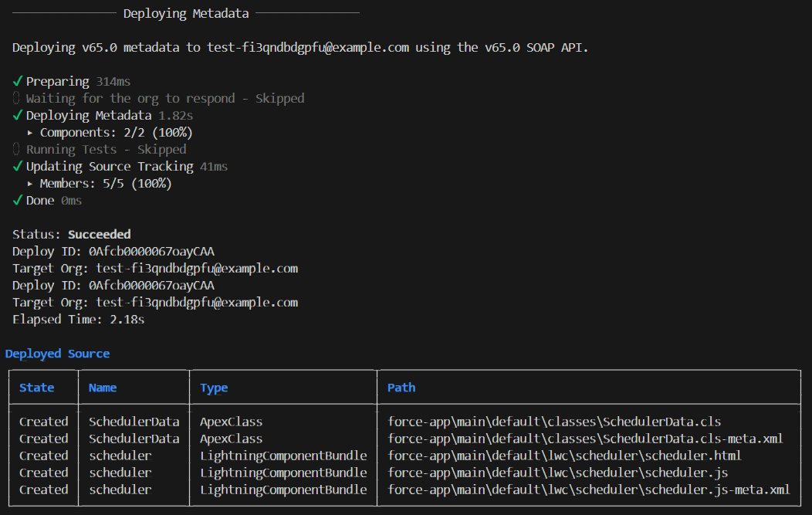Click the 314ms timing after Preparing
This screenshot has height=515, width=812.
[x=113, y=82]
